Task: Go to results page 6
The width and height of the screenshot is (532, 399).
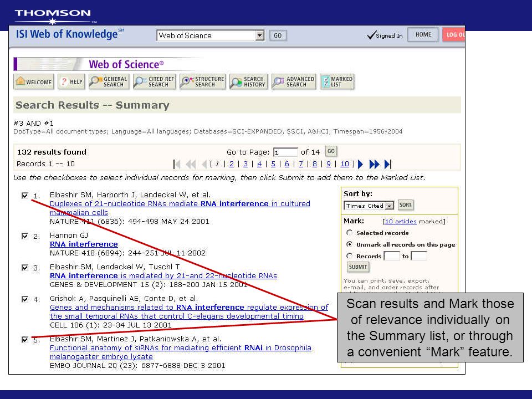Action: point(287,164)
